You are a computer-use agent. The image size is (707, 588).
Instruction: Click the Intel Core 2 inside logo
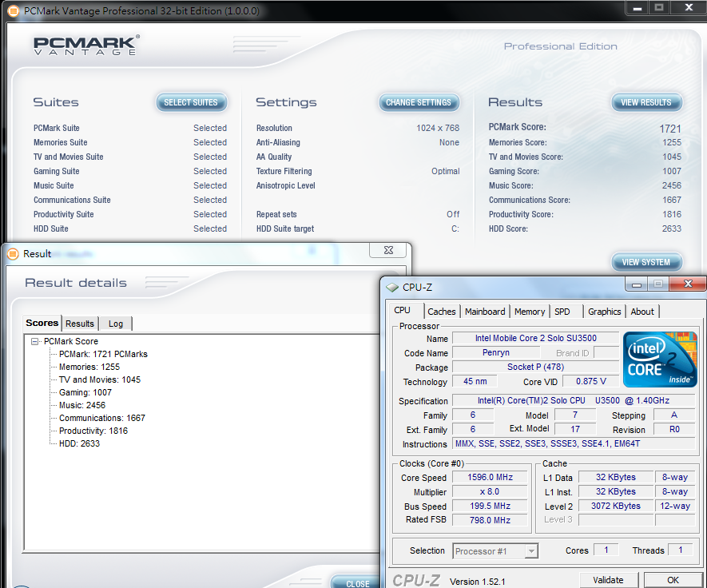pyautogui.click(x=659, y=360)
